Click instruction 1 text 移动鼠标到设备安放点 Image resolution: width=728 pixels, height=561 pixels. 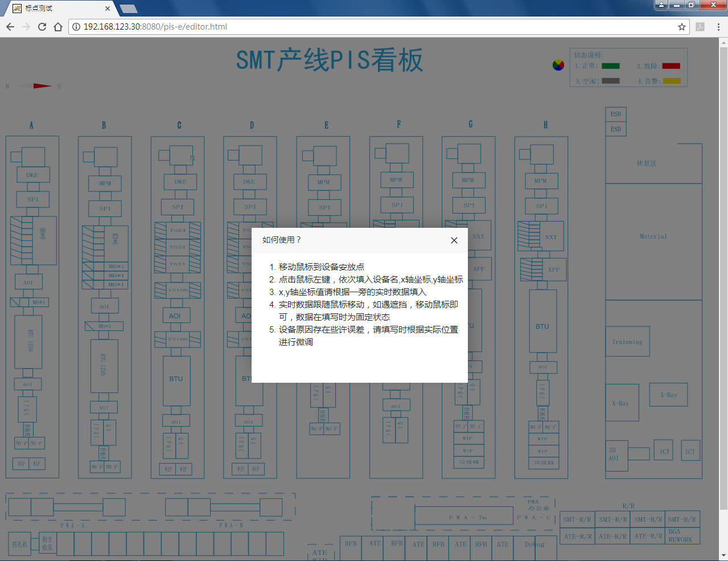(x=322, y=267)
